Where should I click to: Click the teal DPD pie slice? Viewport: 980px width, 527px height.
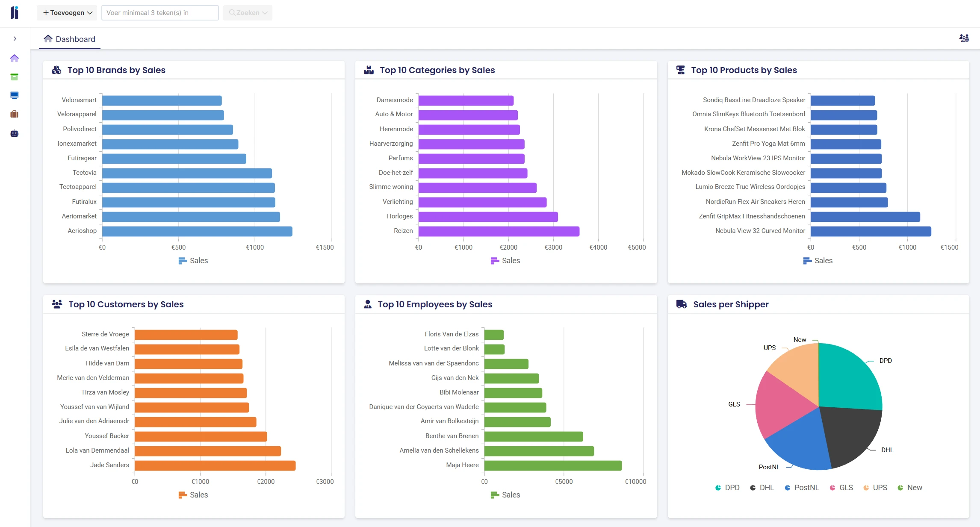point(849,378)
